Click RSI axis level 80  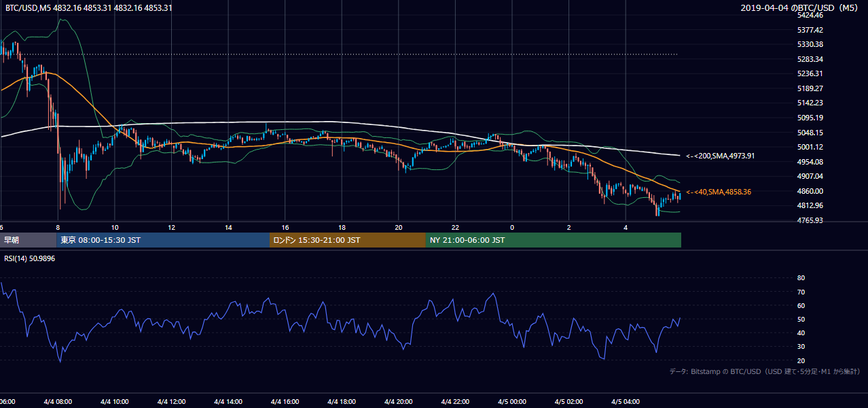(x=801, y=278)
